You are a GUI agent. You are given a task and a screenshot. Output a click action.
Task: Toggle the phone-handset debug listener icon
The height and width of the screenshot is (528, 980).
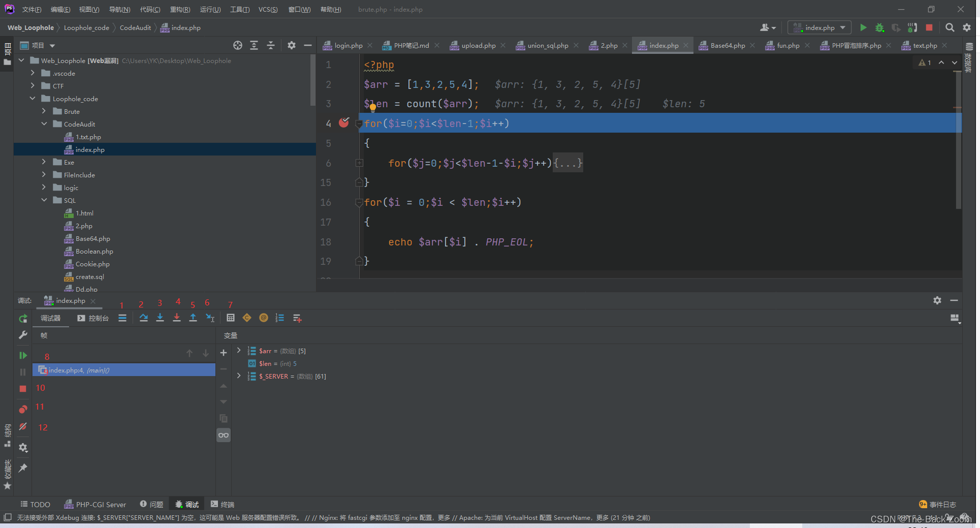(913, 27)
